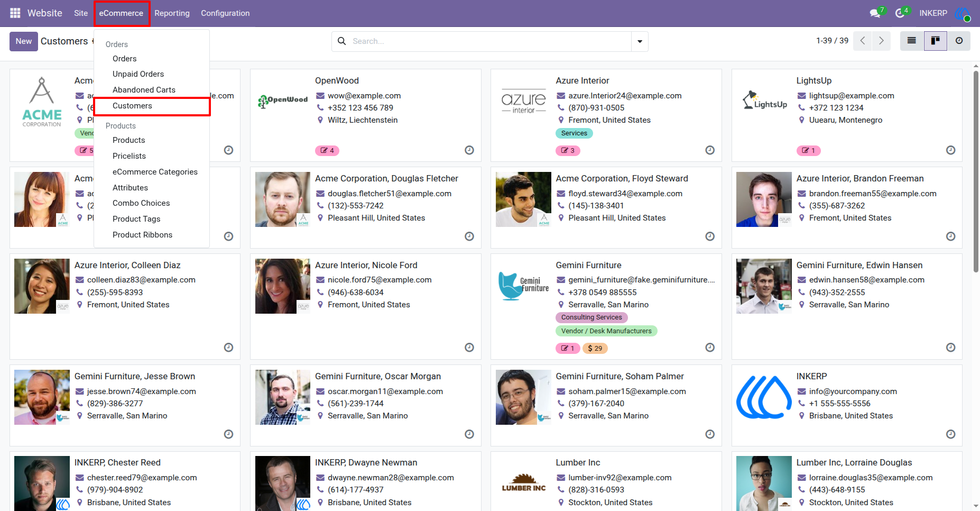Image resolution: width=980 pixels, height=511 pixels.
Task: Click Gemini Furniture's $ 29 badge
Action: (595, 349)
